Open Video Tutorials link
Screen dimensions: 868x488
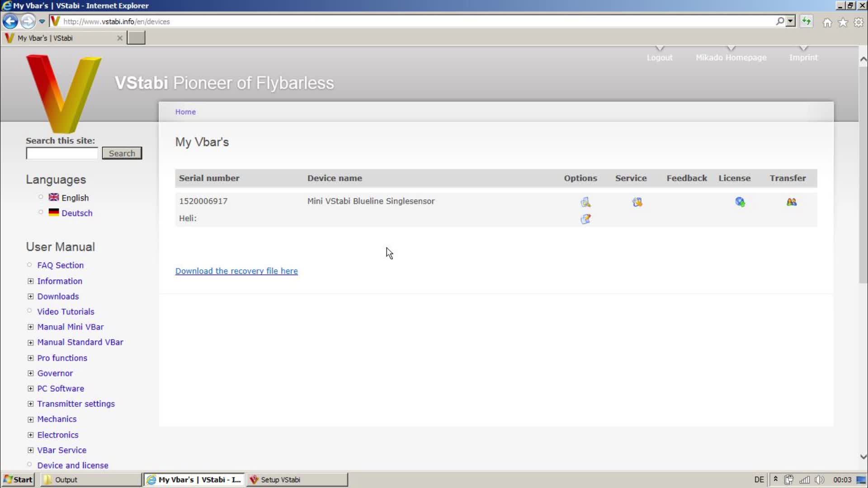[66, 312]
